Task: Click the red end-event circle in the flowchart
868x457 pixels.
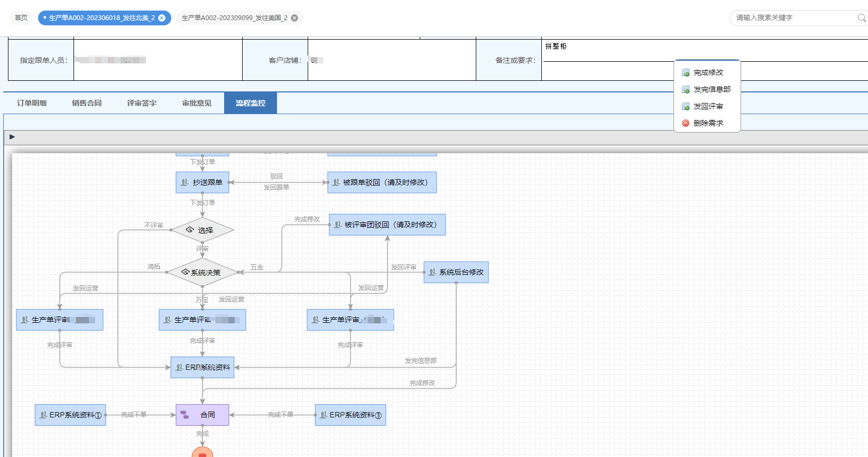Action: coord(202,453)
